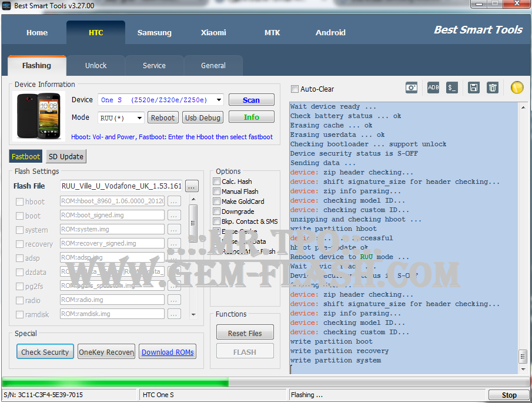
Task: Click the serial number in status bar
Action: click(44, 395)
